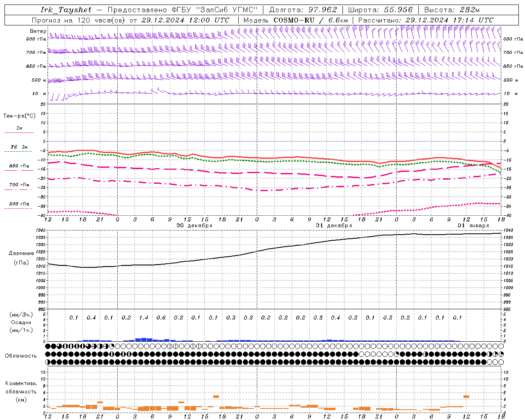The image size is (525, 420).
Task: Click the 'Рассчитано: 29.12.2024 17:14 UTC' timestamp
Action: [x=426, y=20]
